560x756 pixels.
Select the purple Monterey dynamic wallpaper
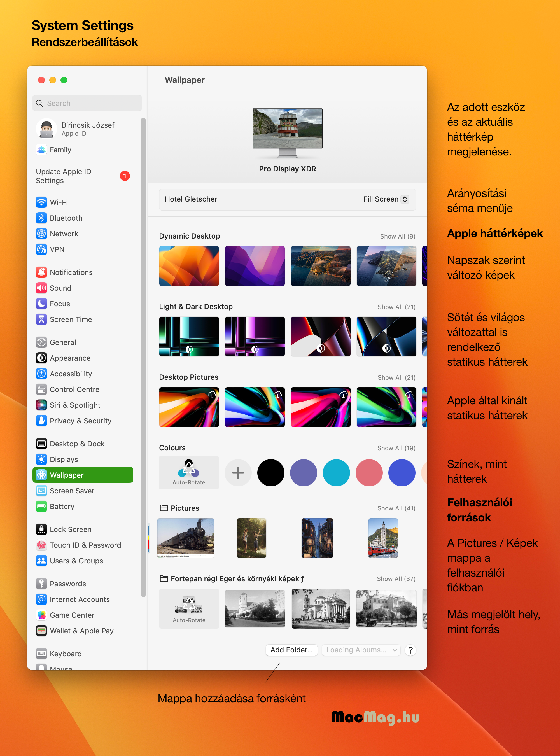tap(255, 266)
